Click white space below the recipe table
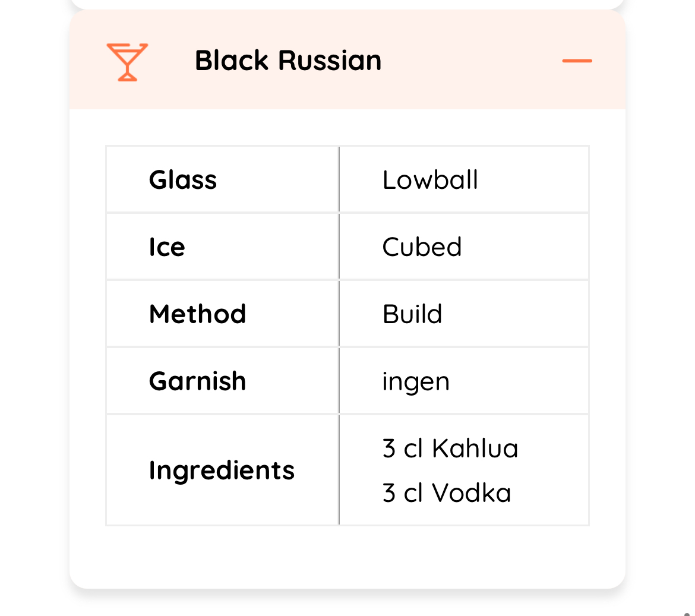695x616 pixels. [x=347, y=557]
